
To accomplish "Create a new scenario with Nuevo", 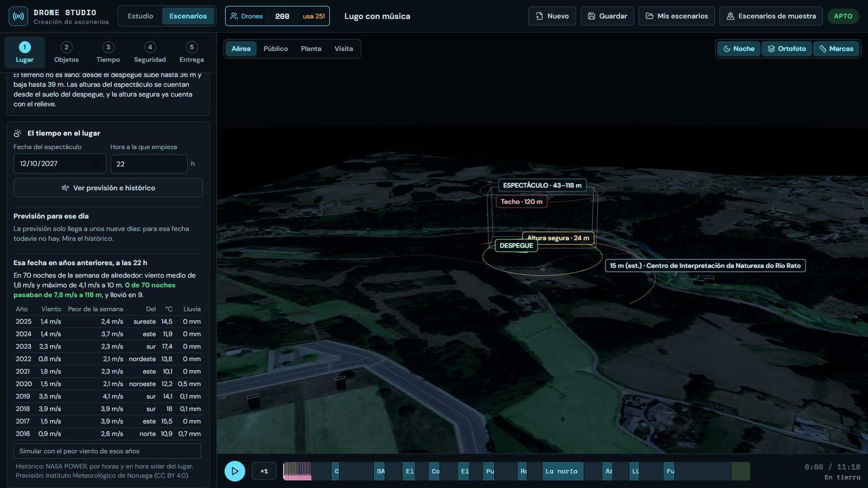I will tap(552, 16).
